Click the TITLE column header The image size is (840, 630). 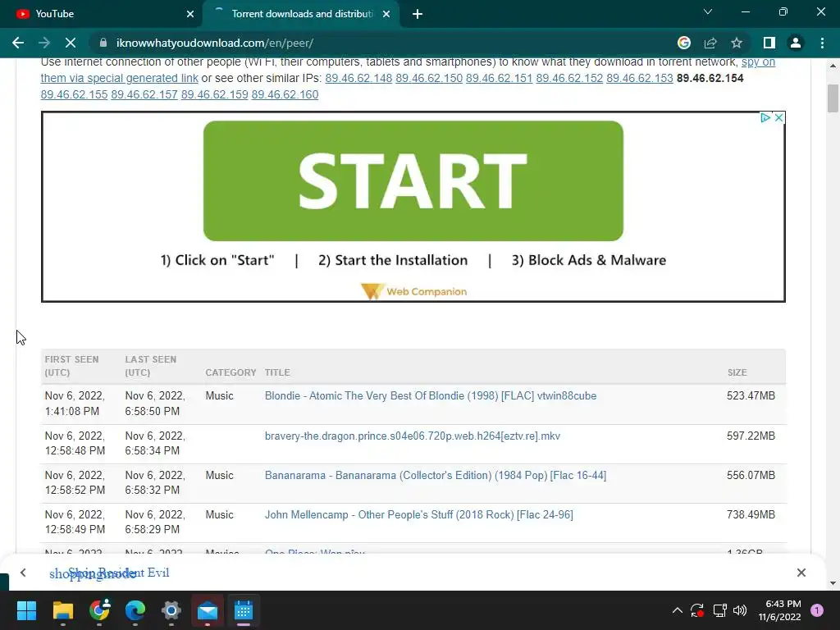(277, 372)
